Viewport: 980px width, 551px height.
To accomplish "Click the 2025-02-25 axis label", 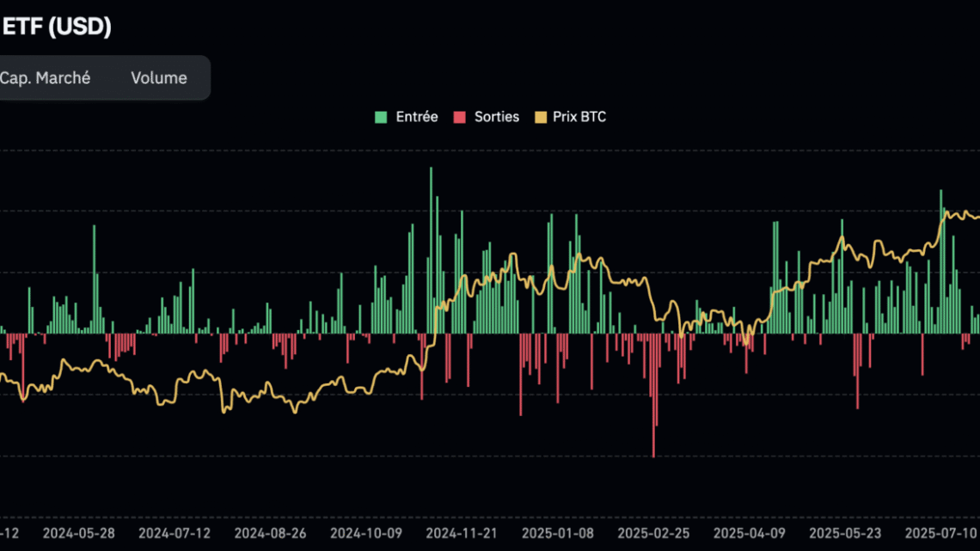I will [653, 533].
